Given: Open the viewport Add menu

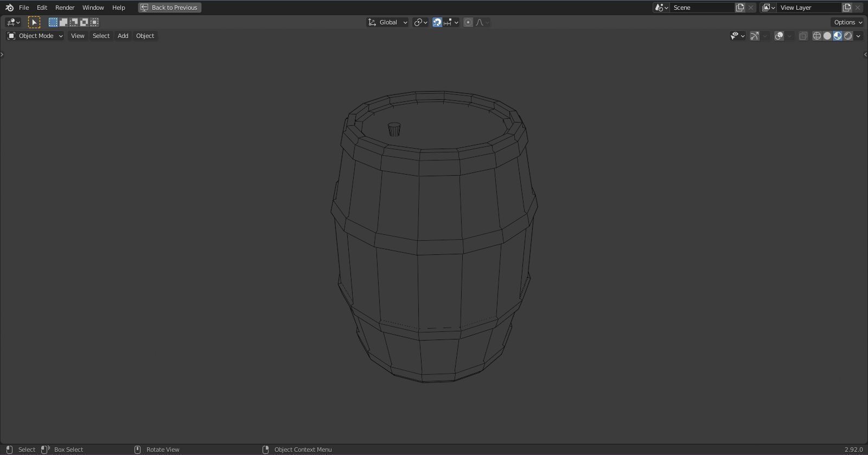Looking at the screenshot, I should [123, 36].
